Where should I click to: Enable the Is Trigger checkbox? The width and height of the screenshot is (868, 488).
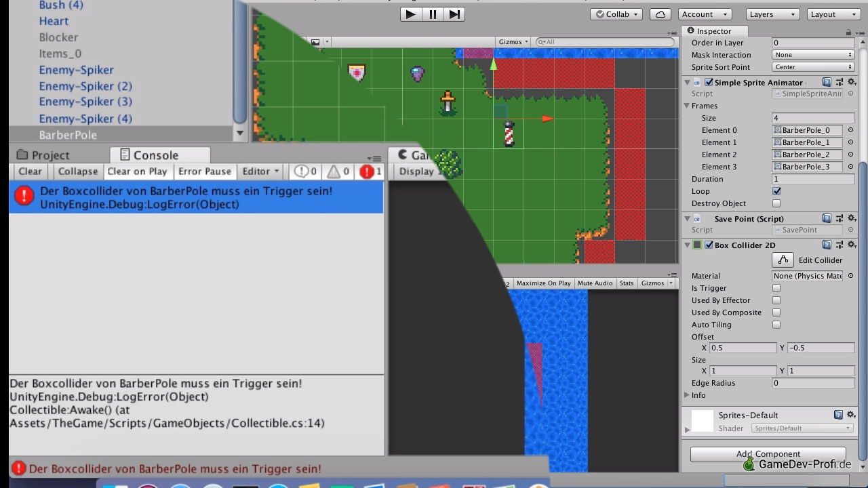[776, 288]
